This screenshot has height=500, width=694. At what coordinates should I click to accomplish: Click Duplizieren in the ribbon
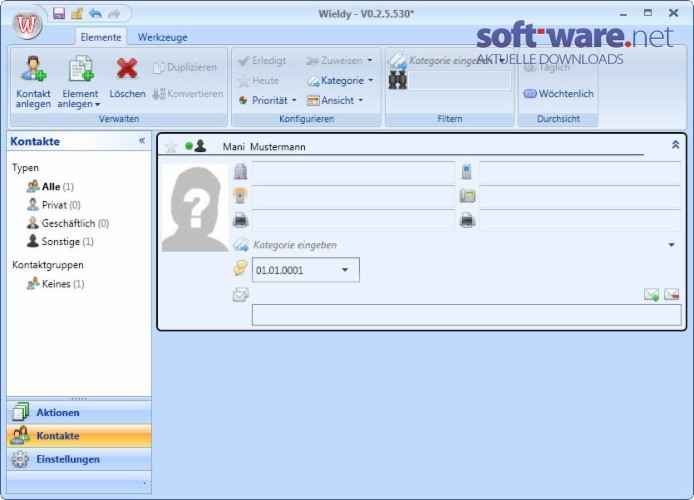pyautogui.click(x=185, y=67)
